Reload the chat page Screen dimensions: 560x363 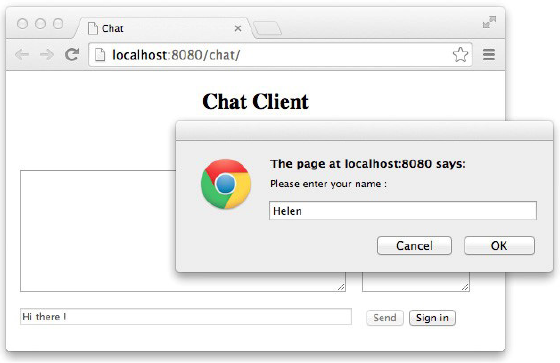[72, 54]
